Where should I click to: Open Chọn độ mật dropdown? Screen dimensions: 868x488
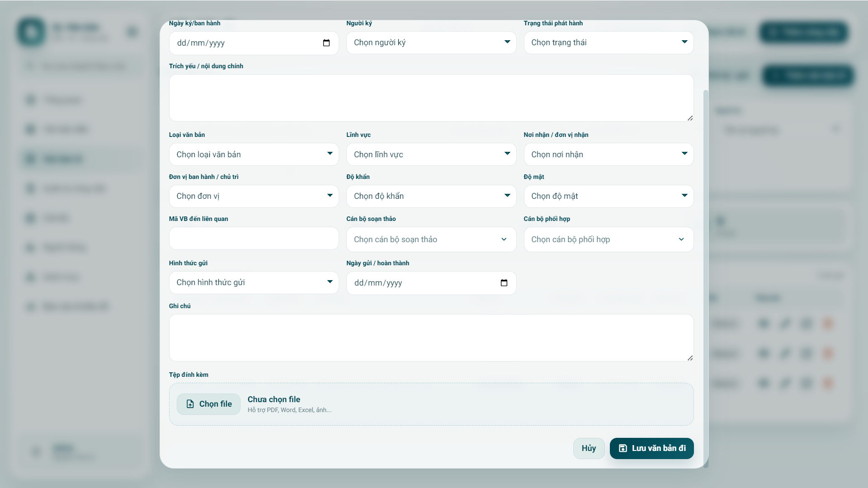click(x=608, y=196)
